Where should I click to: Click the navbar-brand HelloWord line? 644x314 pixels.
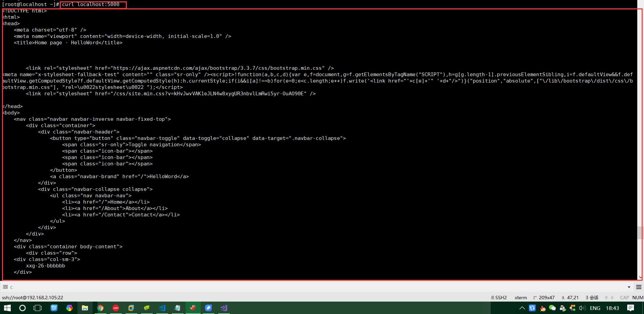point(119,176)
